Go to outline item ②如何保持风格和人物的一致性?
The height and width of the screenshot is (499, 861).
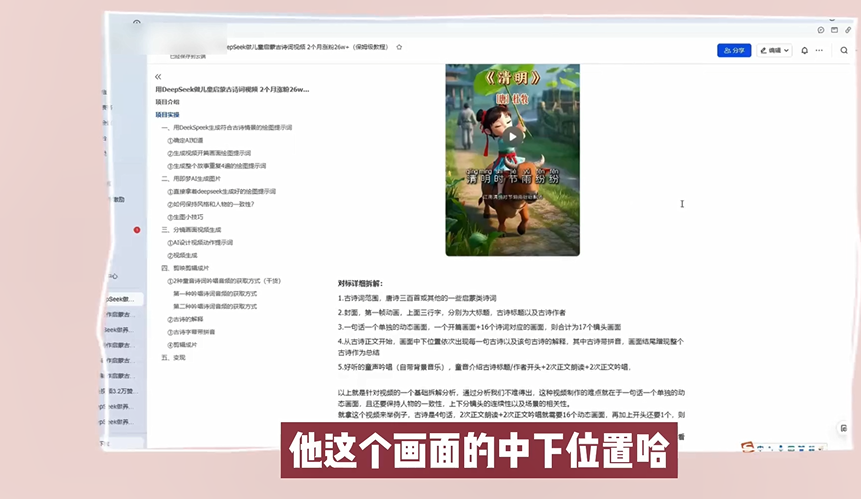click(x=211, y=204)
